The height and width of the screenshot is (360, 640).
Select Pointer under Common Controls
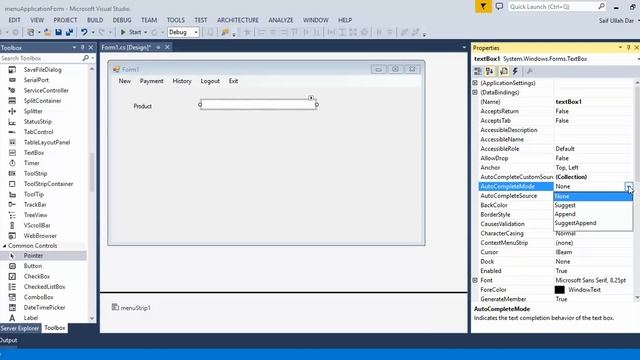click(x=33, y=256)
